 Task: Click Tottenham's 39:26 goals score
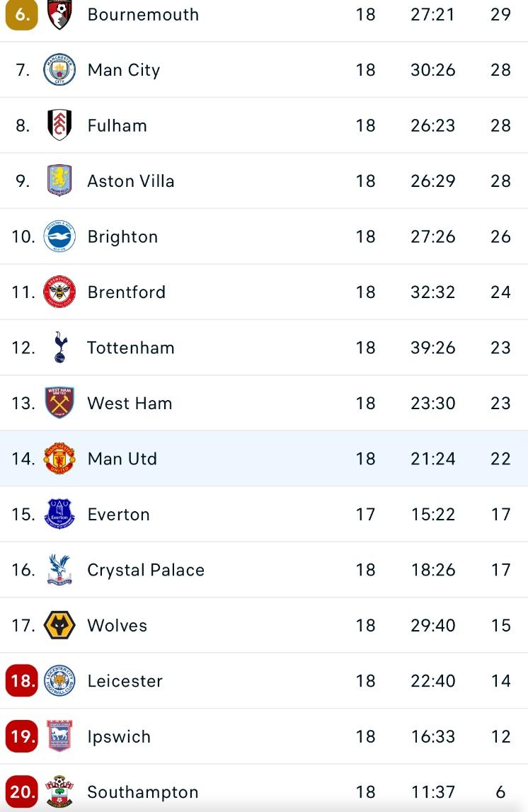(432, 348)
